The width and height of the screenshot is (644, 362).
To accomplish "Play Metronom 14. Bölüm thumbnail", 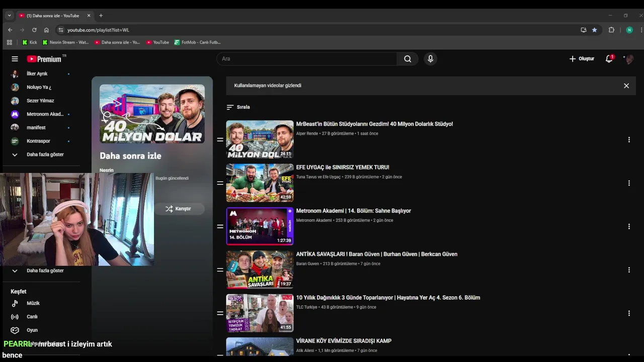I will pos(260,226).
